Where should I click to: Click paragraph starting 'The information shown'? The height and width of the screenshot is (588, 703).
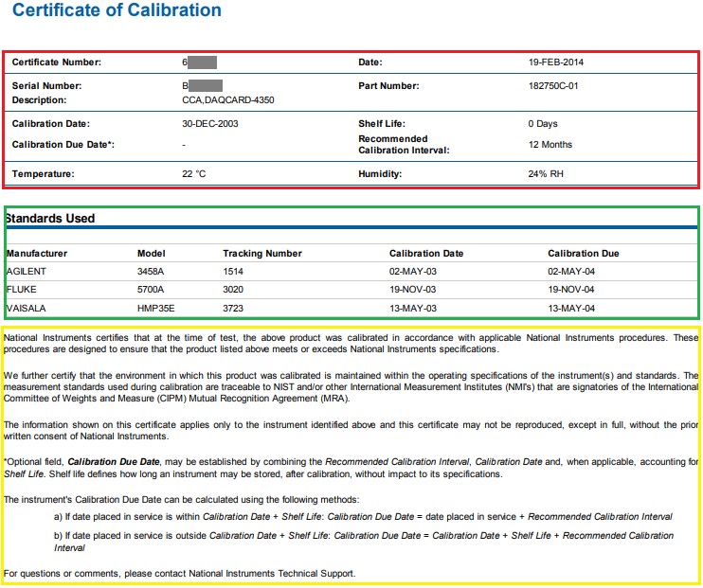point(351,430)
